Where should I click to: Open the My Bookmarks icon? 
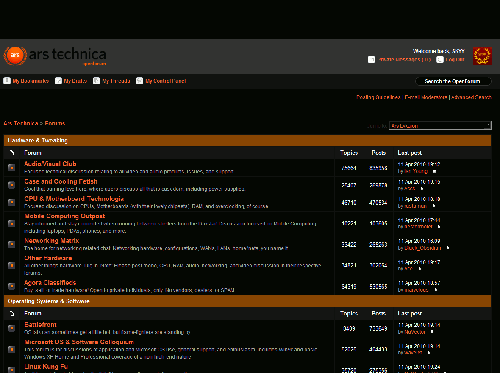(7, 81)
